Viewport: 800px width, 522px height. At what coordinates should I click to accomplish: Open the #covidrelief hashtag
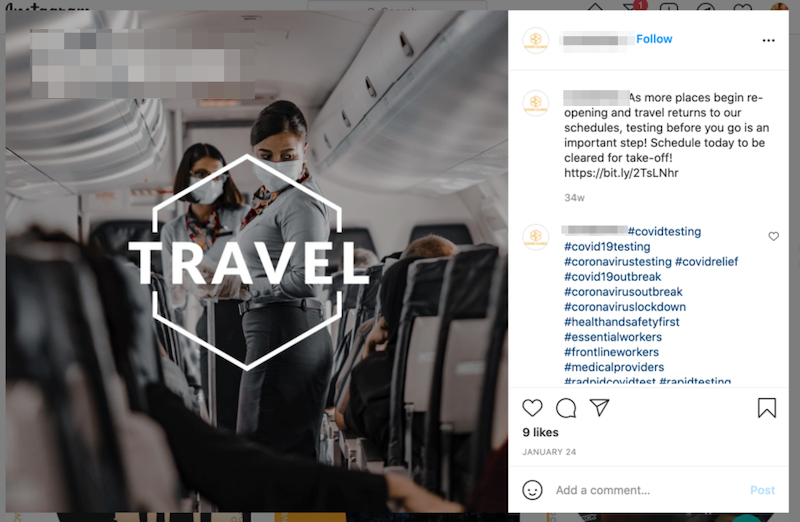tap(706, 262)
